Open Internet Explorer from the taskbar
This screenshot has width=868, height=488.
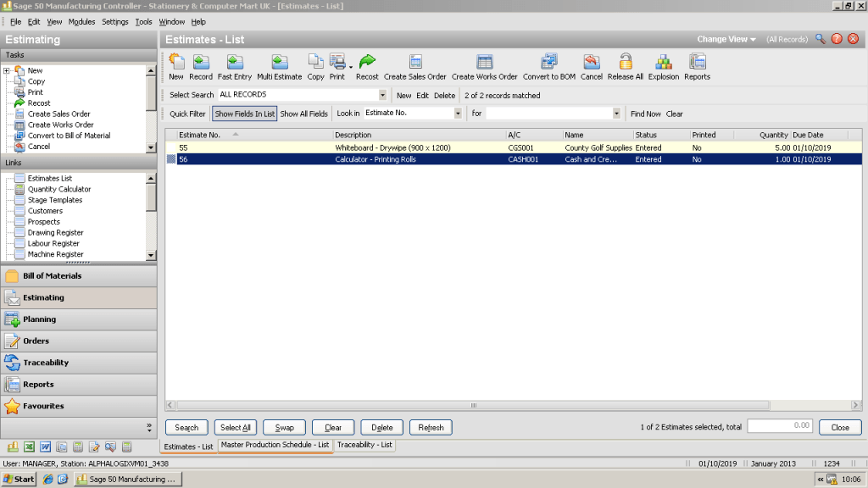[48, 480]
